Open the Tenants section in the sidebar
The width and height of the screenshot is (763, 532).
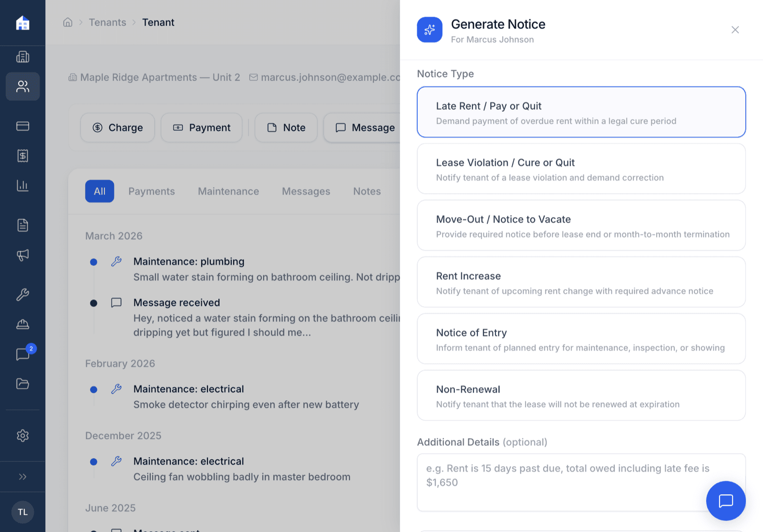point(22,86)
